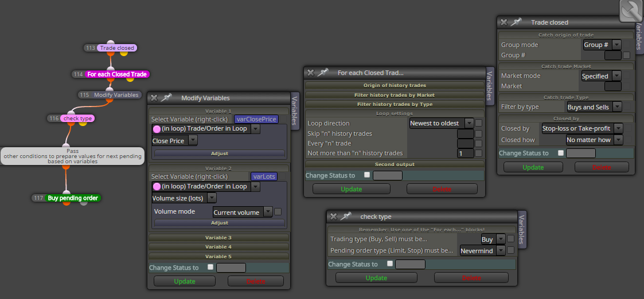The image size is (644, 299).
Task: Toggle Change Status checkbox in Trade closed
Action: pos(561,153)
